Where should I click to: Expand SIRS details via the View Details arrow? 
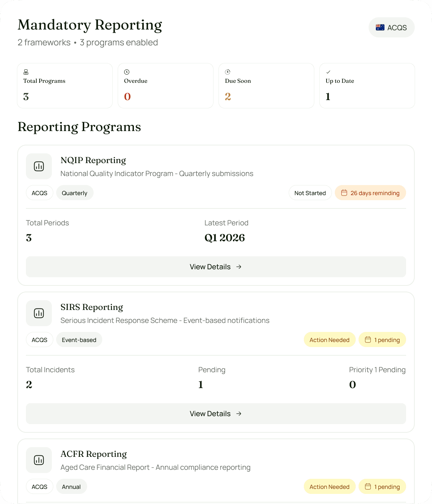coord(239,414)
